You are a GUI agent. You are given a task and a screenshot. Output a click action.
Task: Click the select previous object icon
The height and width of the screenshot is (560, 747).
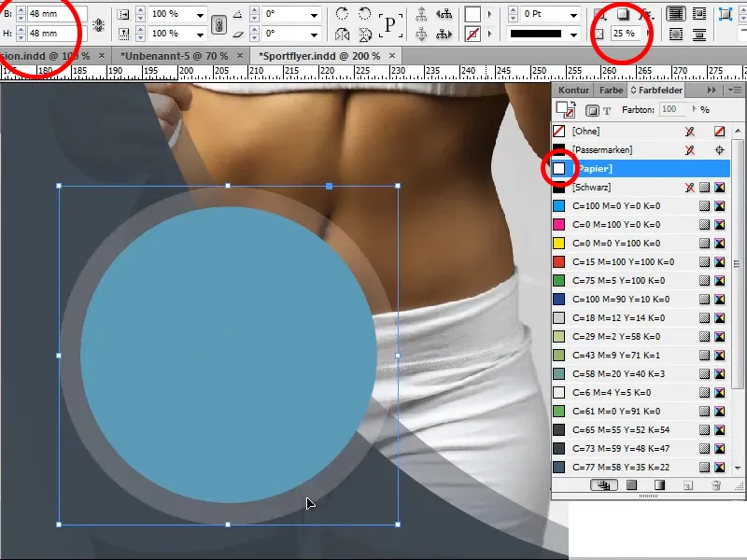(444, 14)
